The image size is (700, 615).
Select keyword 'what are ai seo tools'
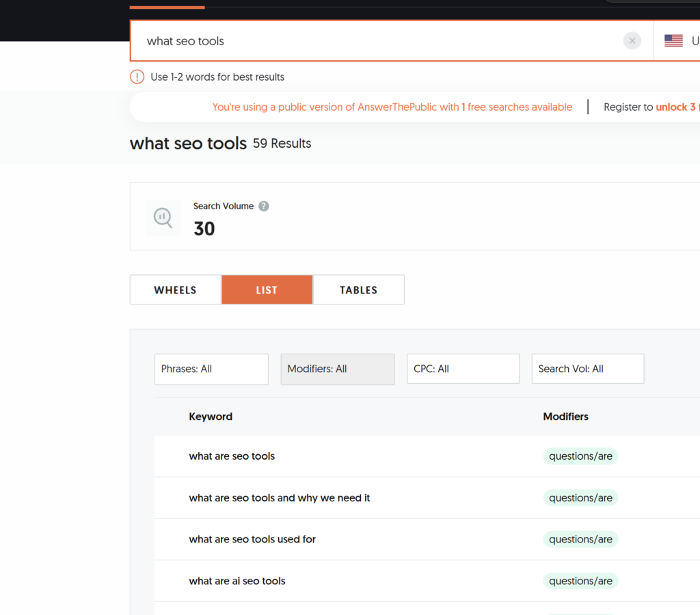[237, 581]
